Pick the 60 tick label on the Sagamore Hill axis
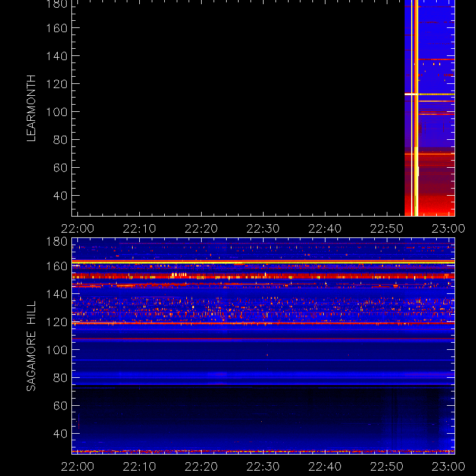This screenshot has height=476, width=476. (60, 406)
